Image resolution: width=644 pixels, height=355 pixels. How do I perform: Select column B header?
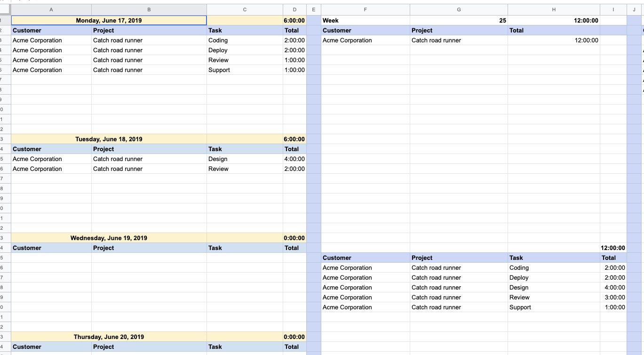tap(149, 10)
